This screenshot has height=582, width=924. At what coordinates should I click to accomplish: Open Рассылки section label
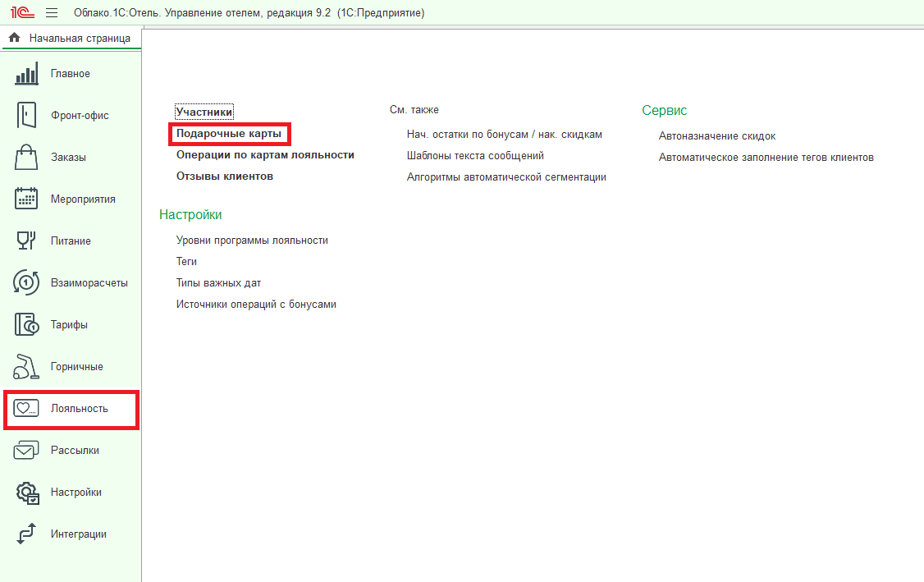(75, 451)
